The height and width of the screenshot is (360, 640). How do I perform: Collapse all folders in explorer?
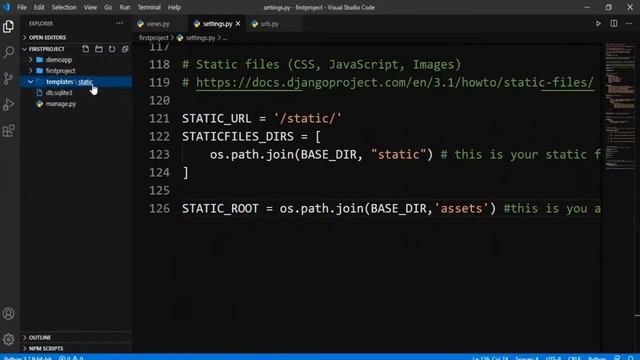click(x=124, y=49)
